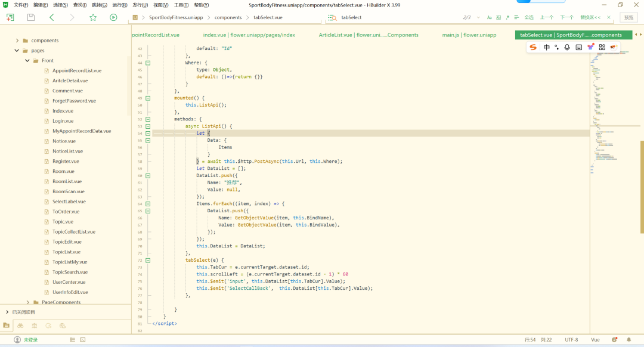Collapse the code fold at line 44
Viewport: 644px width, 347px height.
pos(148,63)
